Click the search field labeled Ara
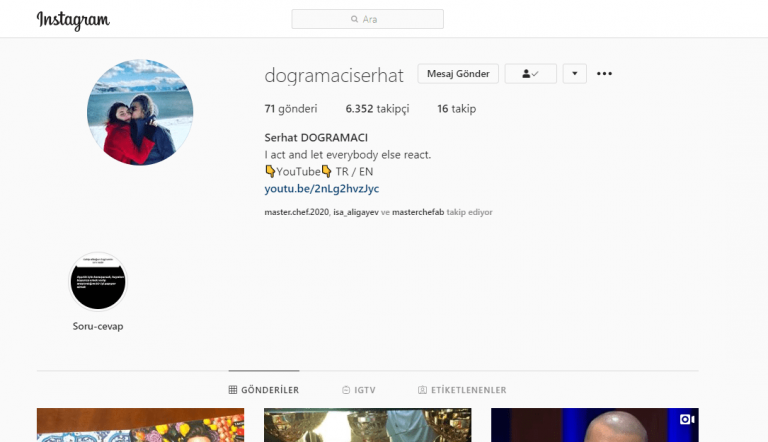 (x=367, y=19)
